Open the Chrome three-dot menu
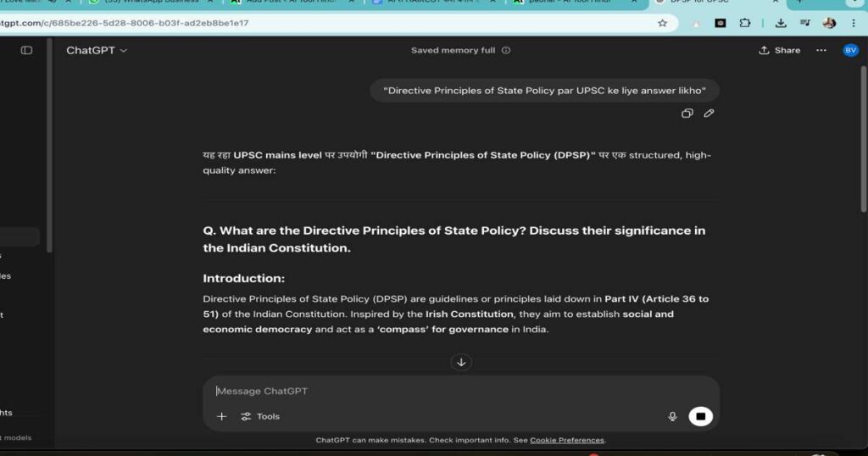868x456 pixels. 854,23
